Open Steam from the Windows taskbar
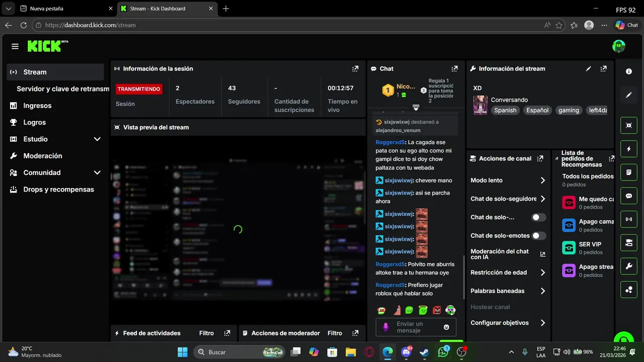This screenshot has height=362, width=644. pyautogui.click(x=424, y=352)
